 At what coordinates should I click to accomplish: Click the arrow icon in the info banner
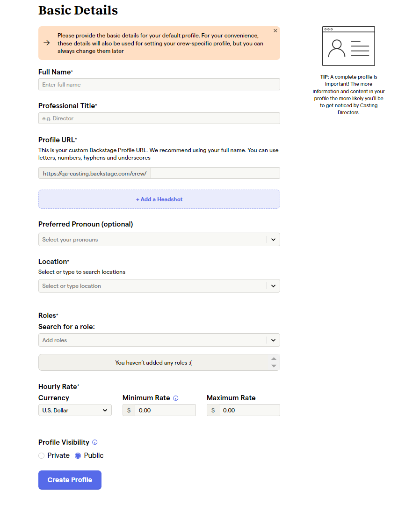pyautogui.click(x=47, y=43)
